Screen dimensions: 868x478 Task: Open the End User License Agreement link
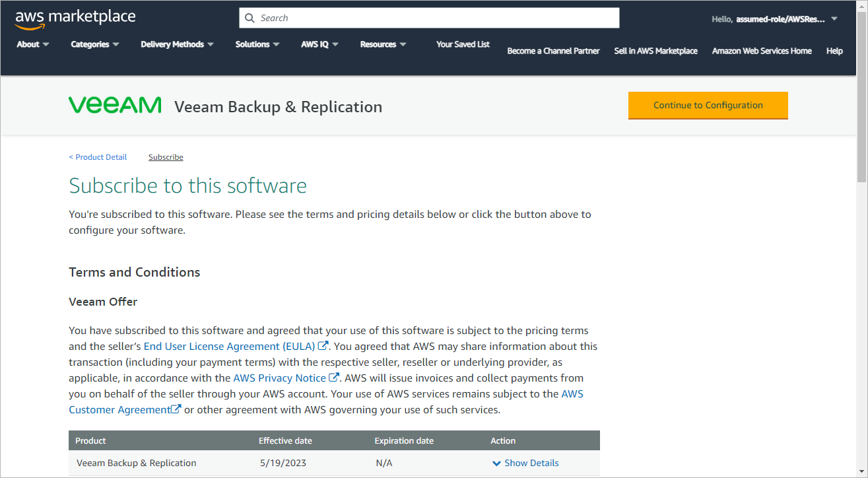(230, 346)
